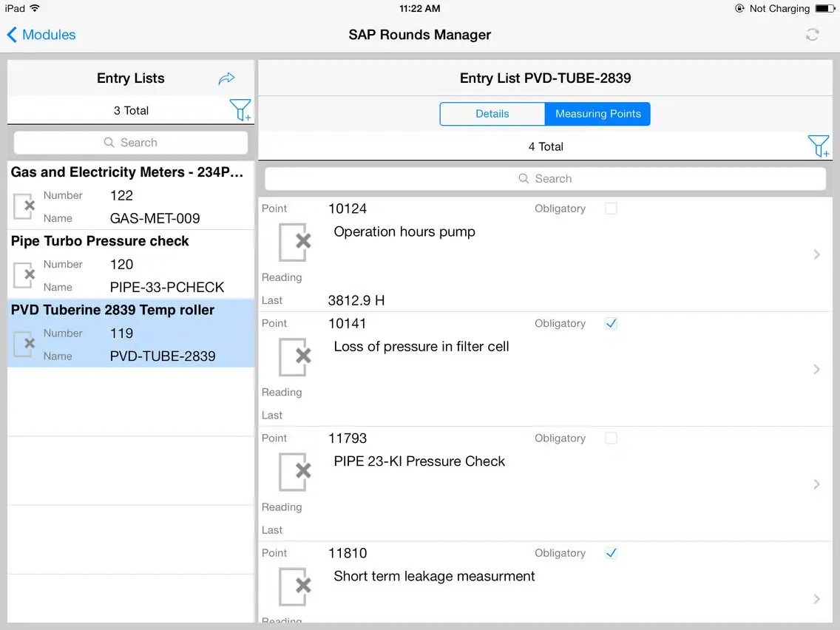Focus the Measuring Points search field
The width and height of the screenshot is (840, 630).
pyautogui.click(x=545, y=178)
